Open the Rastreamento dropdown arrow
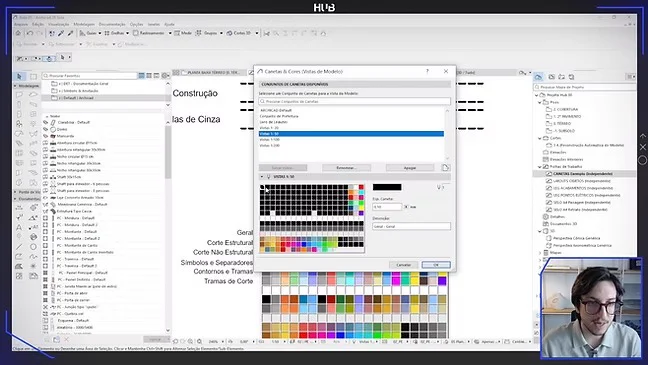The width and height of the screenshot is (648, 365). tap(170, 33)
